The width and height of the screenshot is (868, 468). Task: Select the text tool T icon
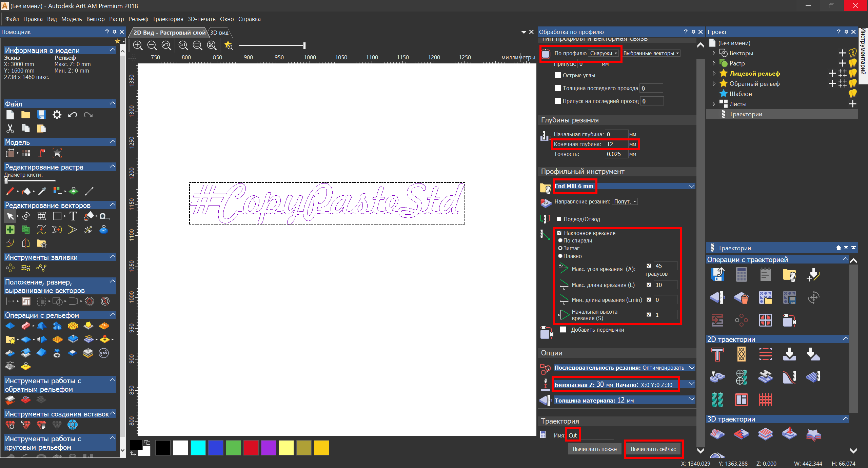[73, 216]
